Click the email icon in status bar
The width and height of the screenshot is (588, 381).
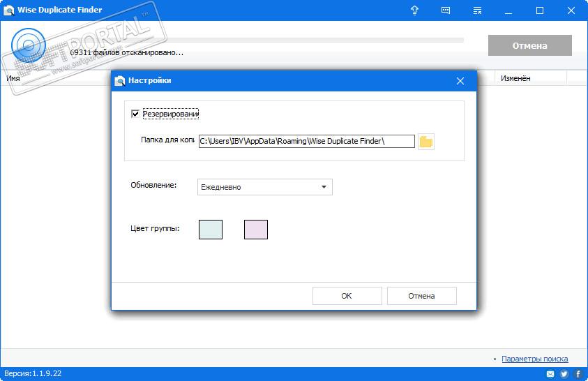point(550,373)
